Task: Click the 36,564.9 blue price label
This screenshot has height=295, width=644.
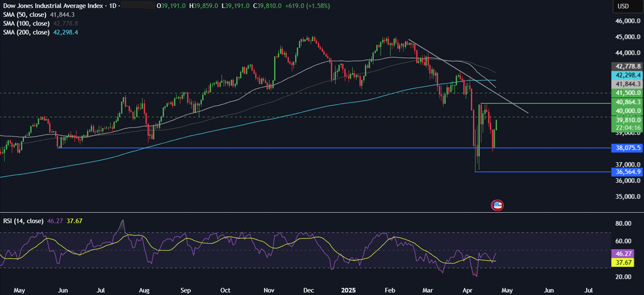Action: click(627, 172)
